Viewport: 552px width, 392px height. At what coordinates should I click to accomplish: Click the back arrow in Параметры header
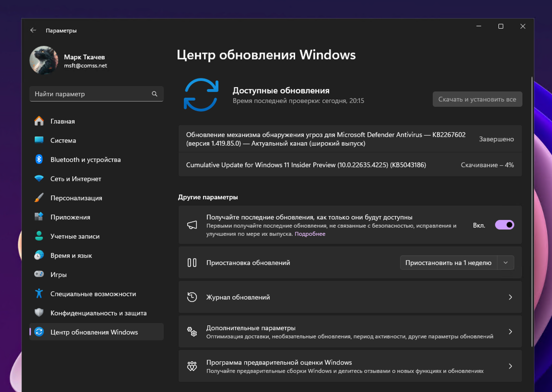tap(33, 30)
